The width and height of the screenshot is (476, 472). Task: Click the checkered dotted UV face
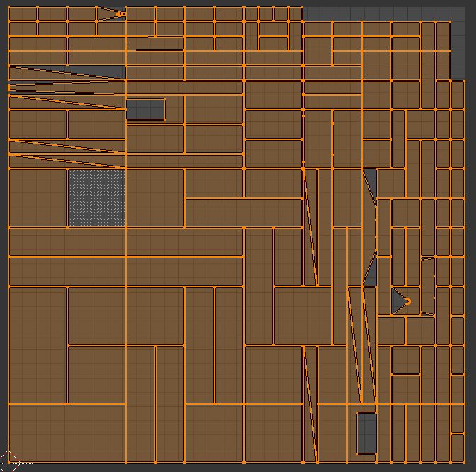[x=96, y=197]
